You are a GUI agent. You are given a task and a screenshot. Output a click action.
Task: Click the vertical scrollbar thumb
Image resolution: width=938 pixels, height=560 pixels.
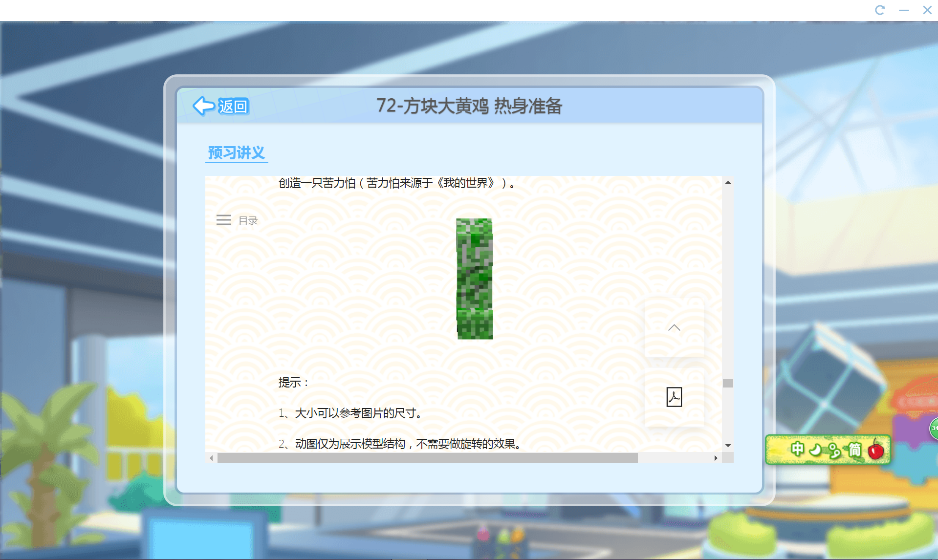728,383
